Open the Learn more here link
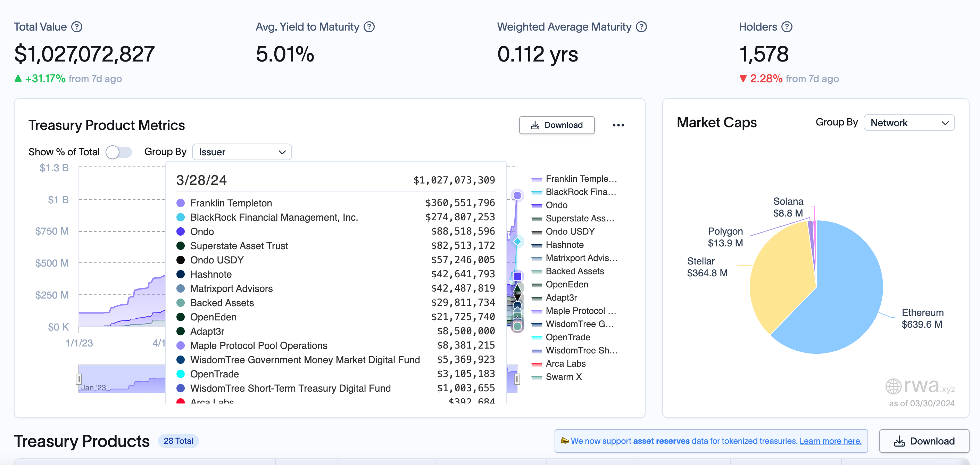 pyautogui.click(x=830, y=441)
